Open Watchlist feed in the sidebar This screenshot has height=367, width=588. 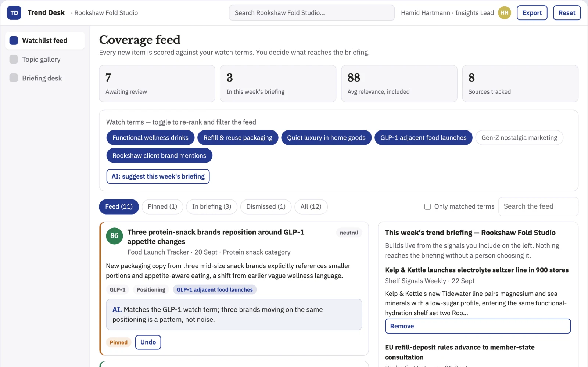click(45, 40)
